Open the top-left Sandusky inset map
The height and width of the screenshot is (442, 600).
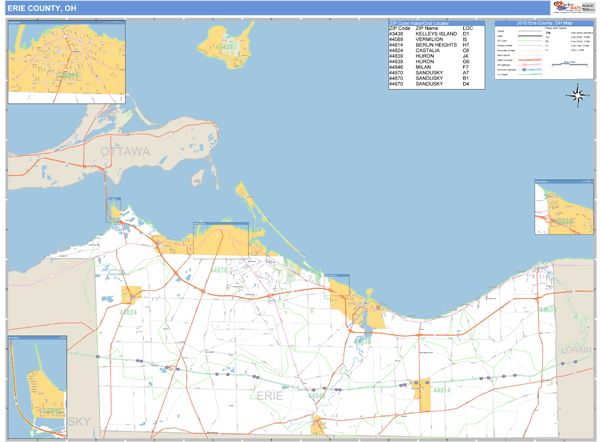pos(66,60)
